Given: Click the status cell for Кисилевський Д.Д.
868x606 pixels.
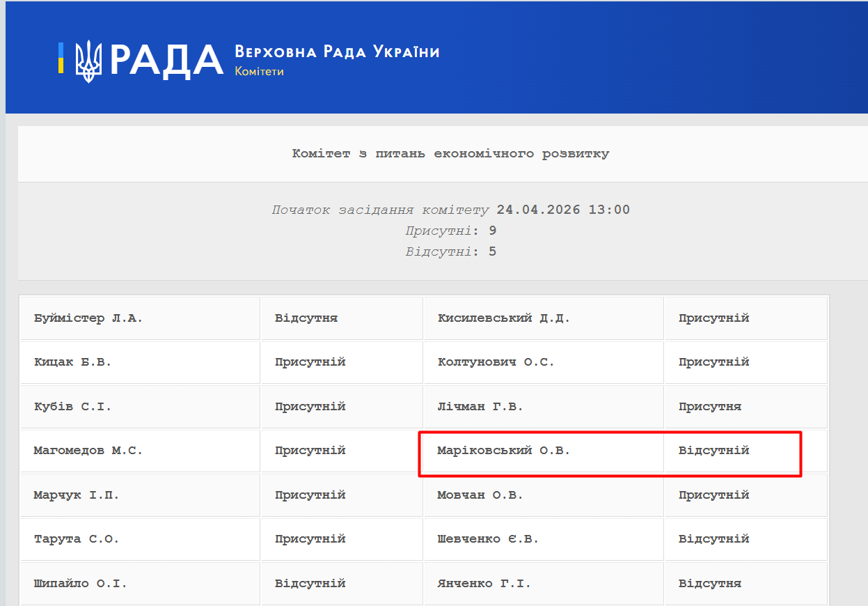Looking at the screenshot, I should 746,318.
